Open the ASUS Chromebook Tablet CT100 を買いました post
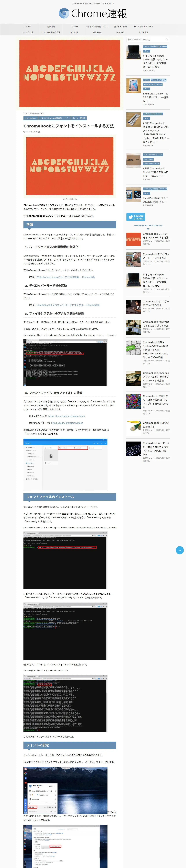186x868 pixels. 155,172
